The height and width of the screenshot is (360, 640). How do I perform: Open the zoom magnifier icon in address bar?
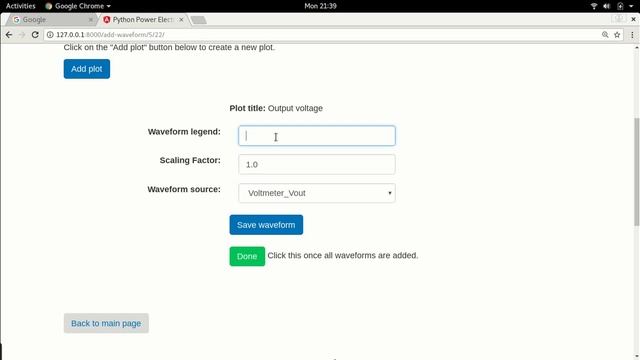605,35
